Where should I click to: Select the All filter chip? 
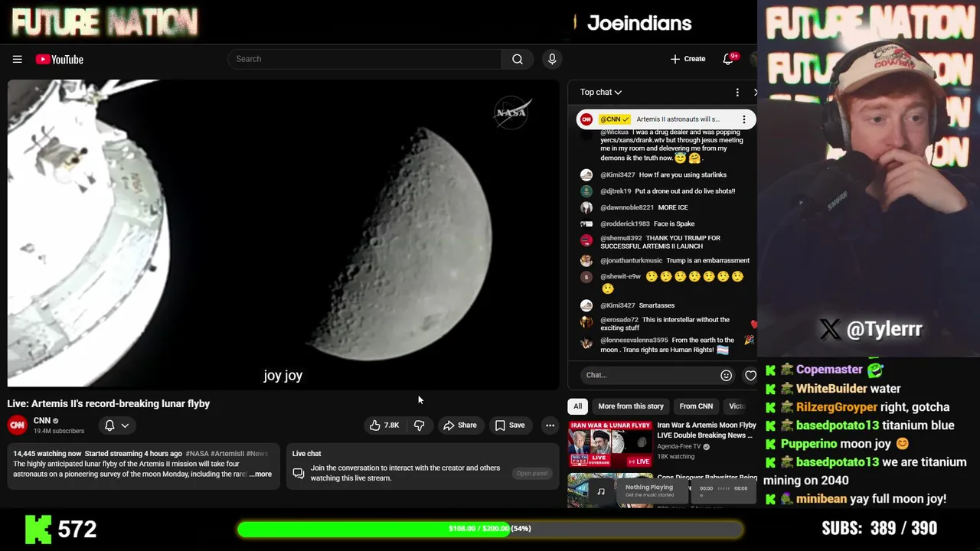[x=578, y=406]
